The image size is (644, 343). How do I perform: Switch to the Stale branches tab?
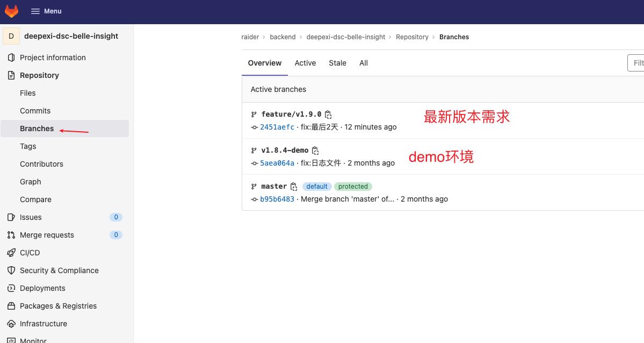(x=337, y=63)
